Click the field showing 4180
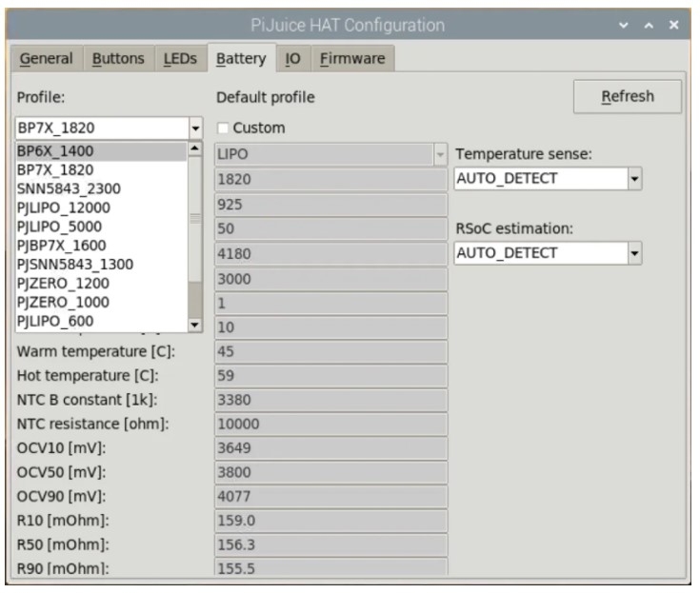Screen dimensions: 700x593 330,254
